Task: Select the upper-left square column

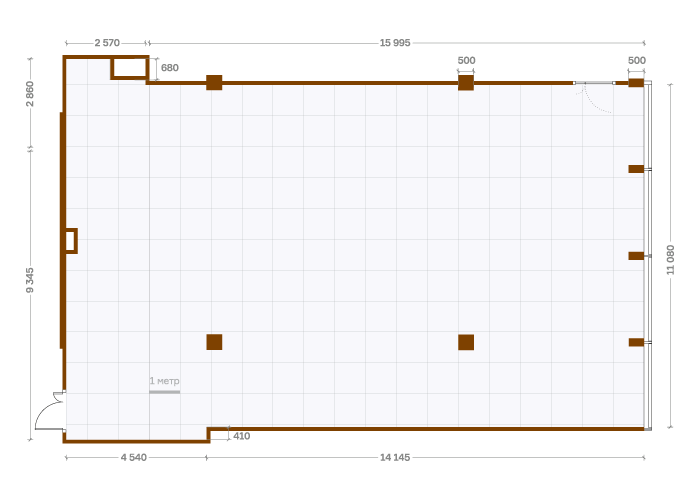Action: [214, 82]
